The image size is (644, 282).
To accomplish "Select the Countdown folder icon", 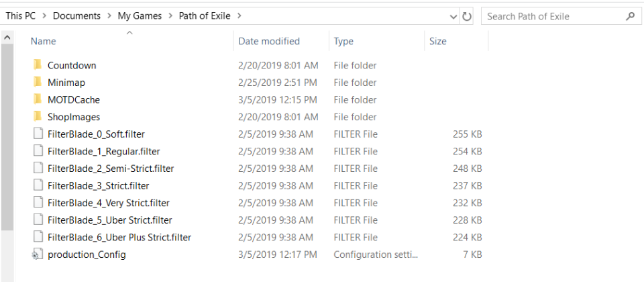I will [x=38, y=65].
